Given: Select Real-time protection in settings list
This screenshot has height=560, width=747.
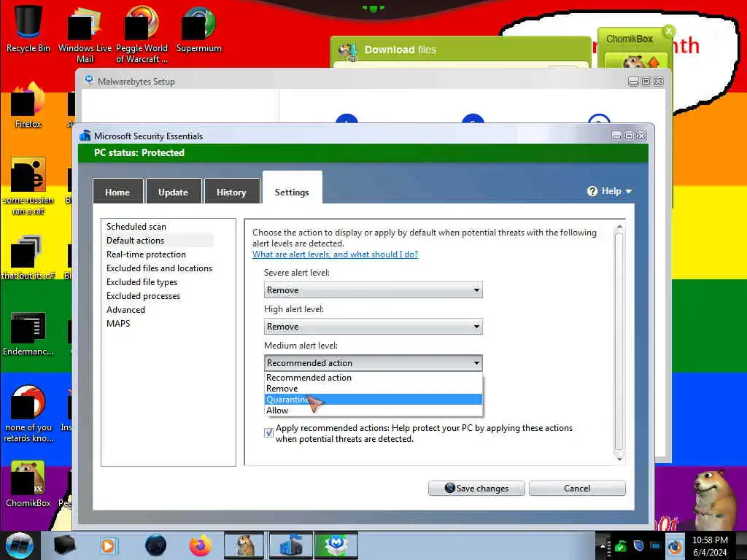Looking at the screenshot, I should tap(146, 254).
